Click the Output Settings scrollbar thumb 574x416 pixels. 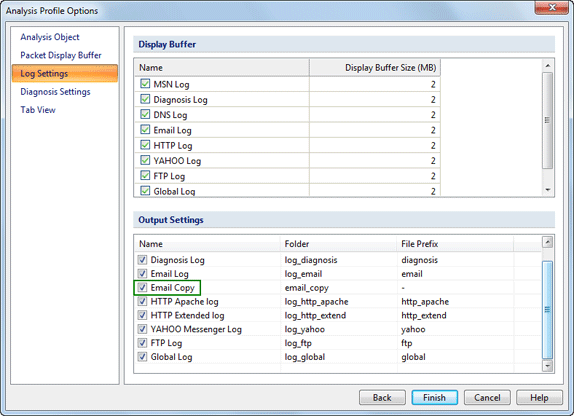(x=548, y=310)
